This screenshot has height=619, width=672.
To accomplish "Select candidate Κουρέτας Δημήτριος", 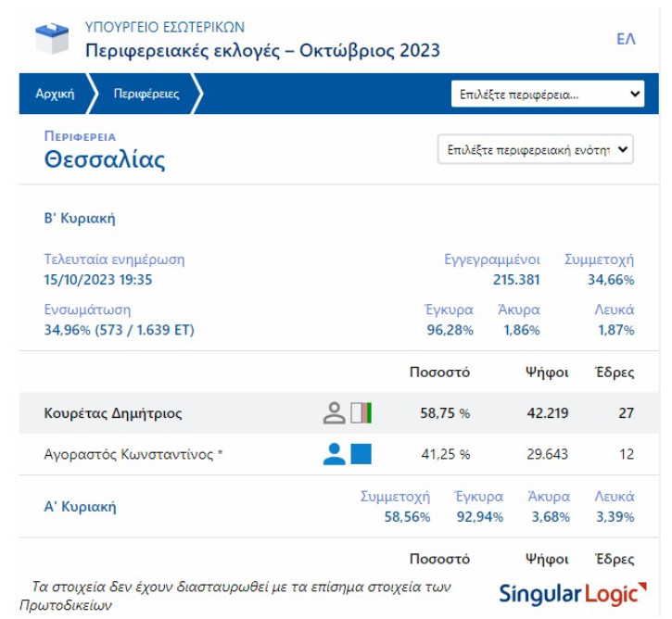I will (x=113, y=413).
